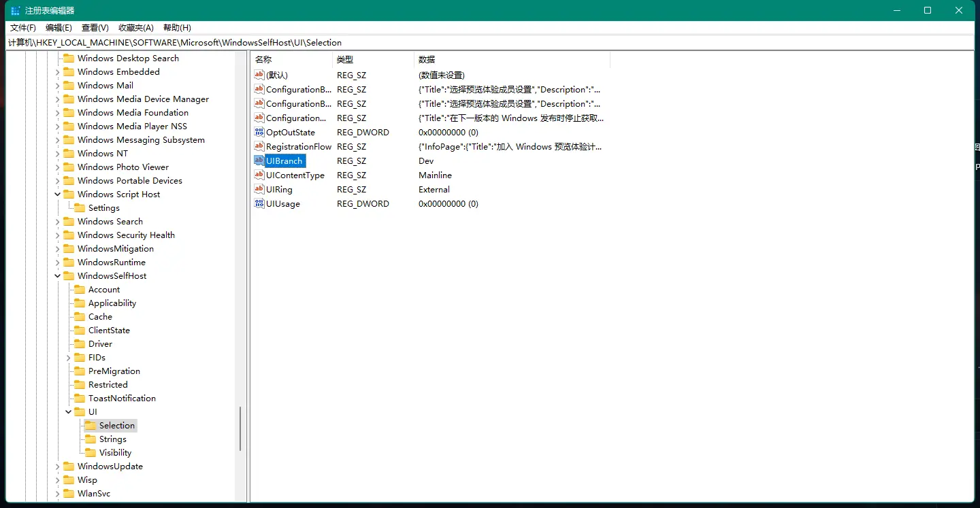Click the UIUsage DWORD value icon
Screen dimensions: 980x508
coord(259,203)
